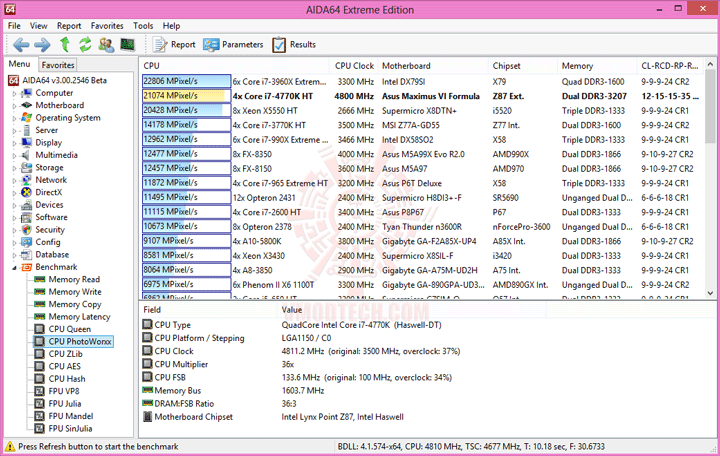Click the 20428 MPixel/s result bar

(186, 110)
